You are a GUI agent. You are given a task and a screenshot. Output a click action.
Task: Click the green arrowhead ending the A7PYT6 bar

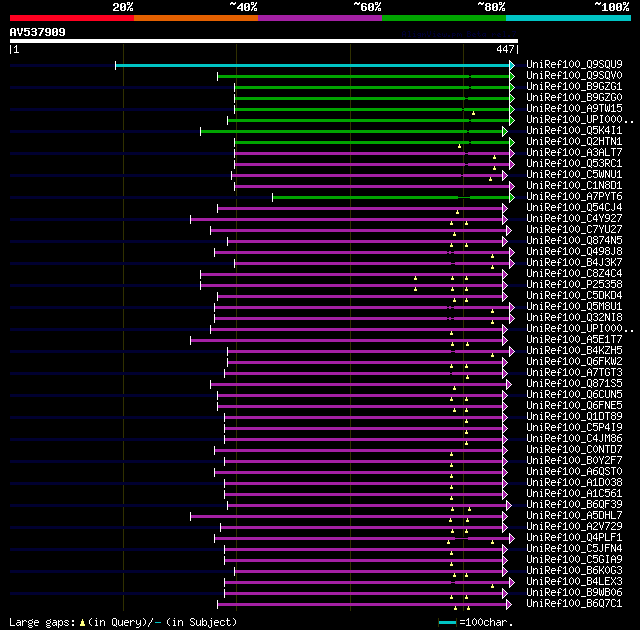pyautogui.click(x=512, y=197)
